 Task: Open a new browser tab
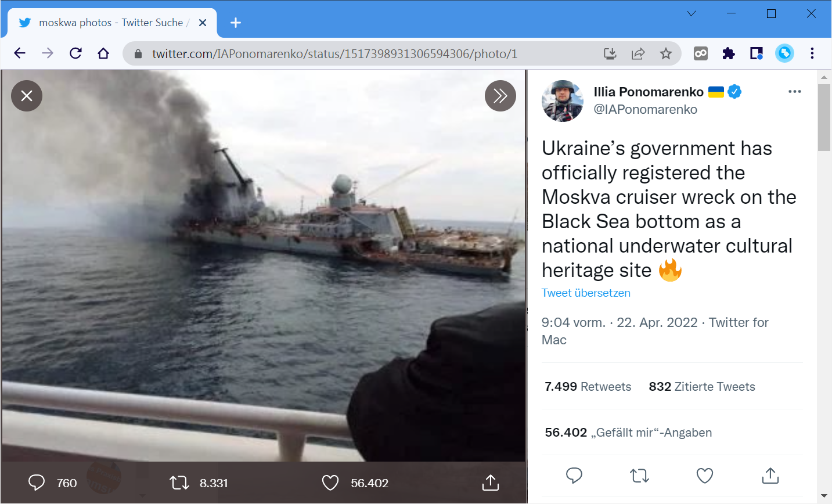235,23
